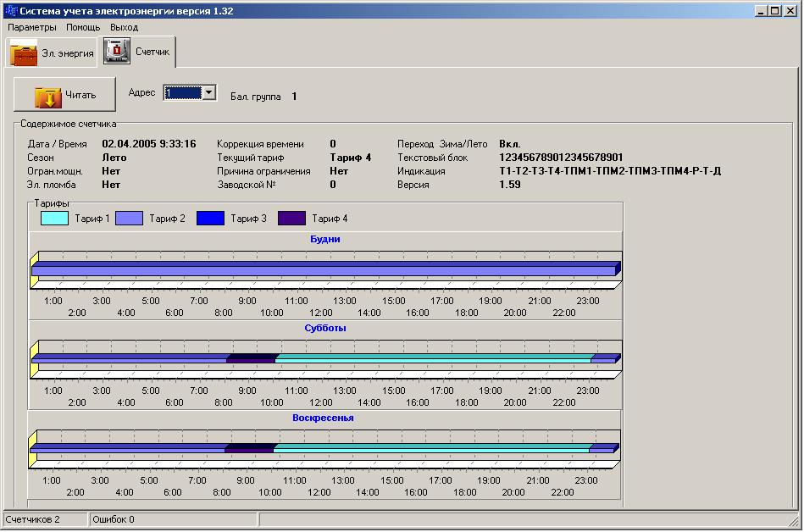This screenshot has height=532, width=804.
Task: Click inside the Адрес address field
Action: pyautogui.click(x=182, y=93)
